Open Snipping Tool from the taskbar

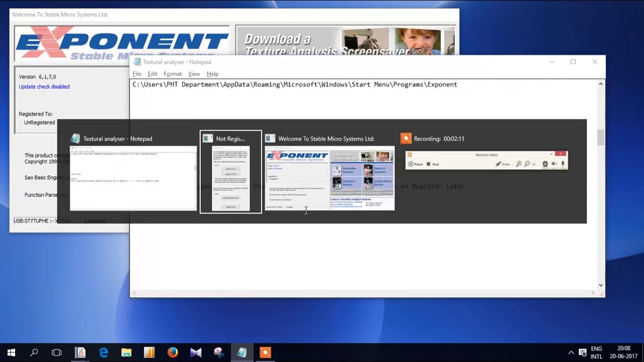tap(219, 352)
